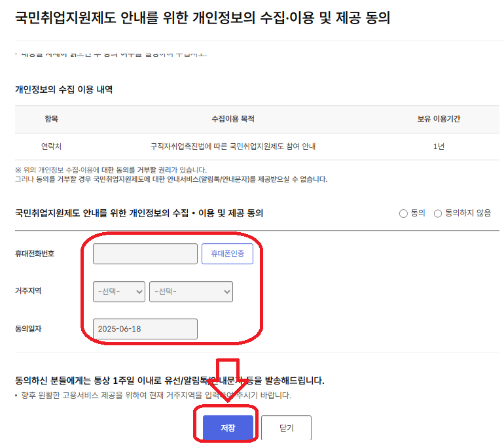Click the 구직자취업촉진법에 따른 국민취업지원제도 참여 안내 cell
The image size is (504, 446).
coord(233,146)
